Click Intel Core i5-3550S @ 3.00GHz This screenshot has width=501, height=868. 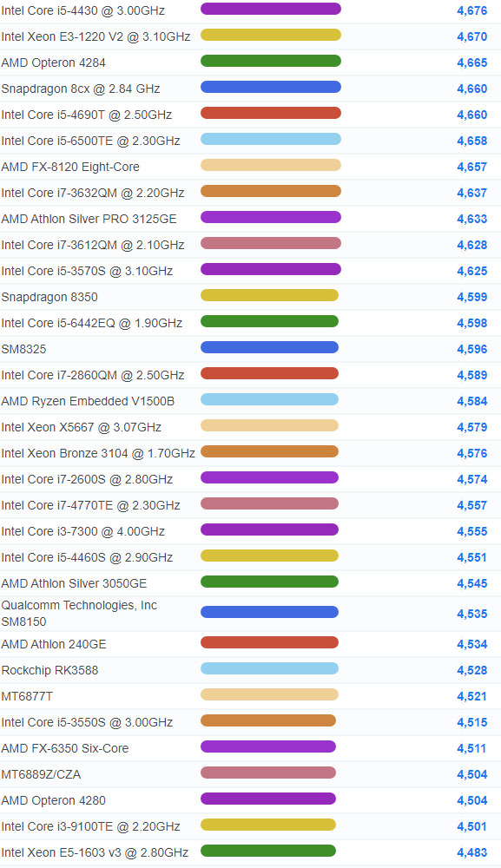point(87,722)
